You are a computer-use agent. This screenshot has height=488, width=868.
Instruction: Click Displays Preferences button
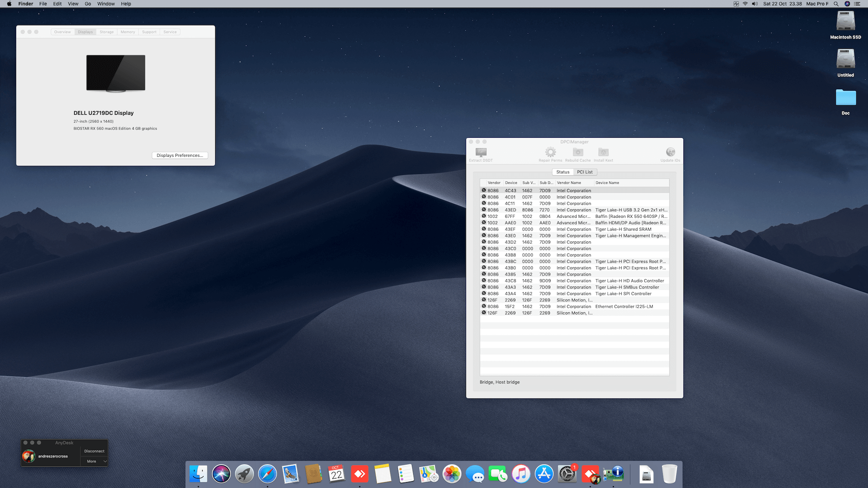180,155
